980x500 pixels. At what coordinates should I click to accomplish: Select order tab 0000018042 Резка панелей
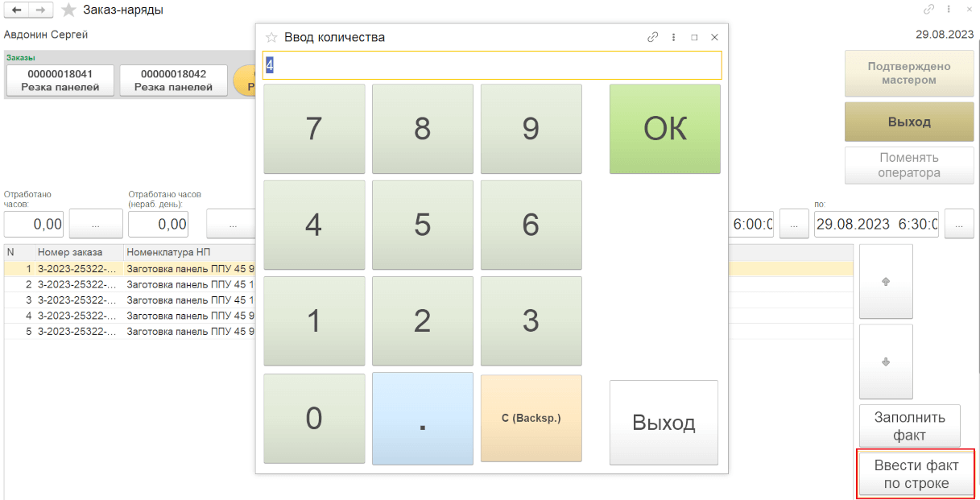click(x=173, y=81)
